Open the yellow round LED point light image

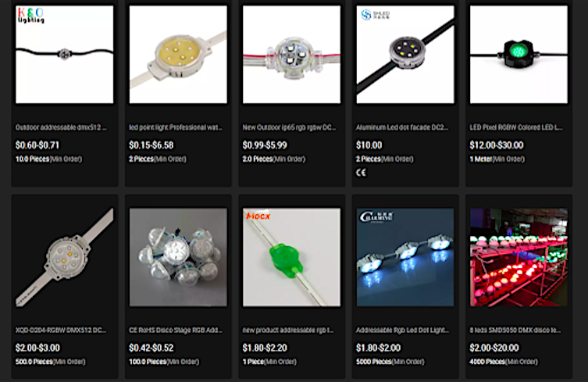point(178,55)
